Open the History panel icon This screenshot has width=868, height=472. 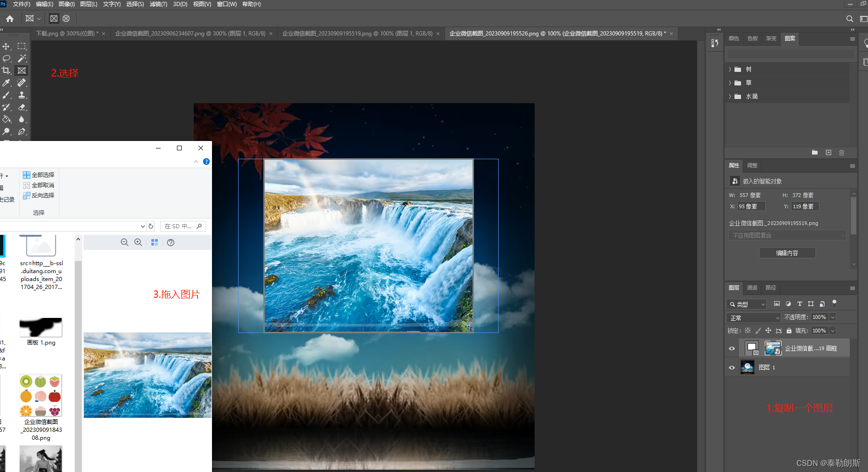(715, 43)
